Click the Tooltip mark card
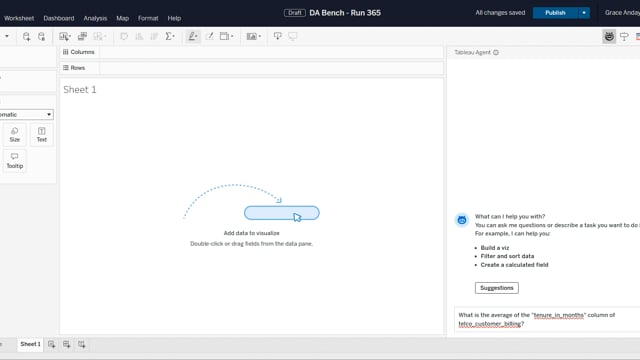This screenshot has height=360, width=640. tap(15, 161)
